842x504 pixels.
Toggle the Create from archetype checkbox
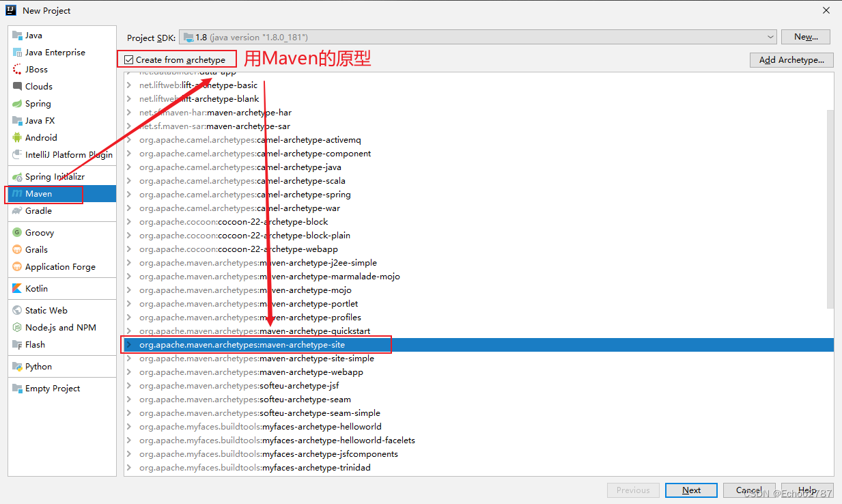point(128,60)
